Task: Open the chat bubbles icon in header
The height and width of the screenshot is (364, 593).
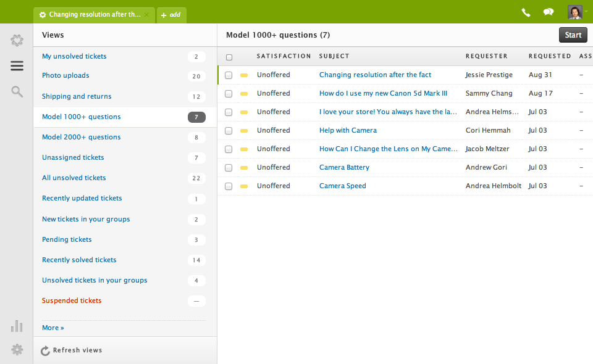Action: click(x=548, y=12)
